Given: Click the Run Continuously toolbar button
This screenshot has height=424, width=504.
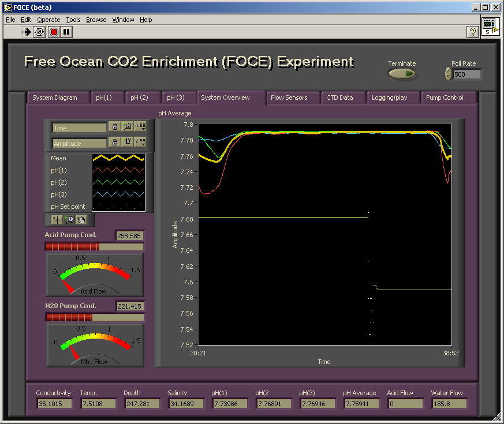Looking at the screenshot, I should tap(39, 32).
